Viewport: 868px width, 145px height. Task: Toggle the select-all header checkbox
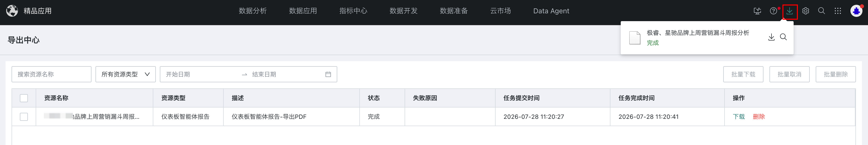tap(24, 98)
